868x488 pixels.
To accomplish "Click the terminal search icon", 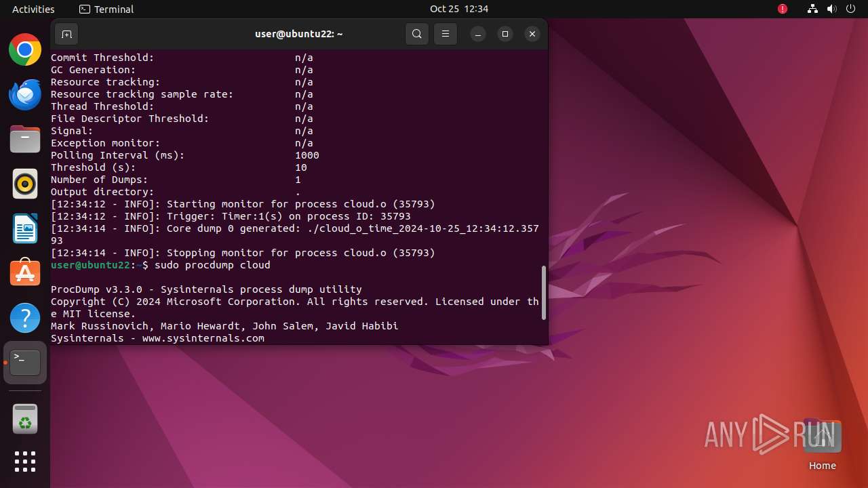I will (x=417, y=34).
